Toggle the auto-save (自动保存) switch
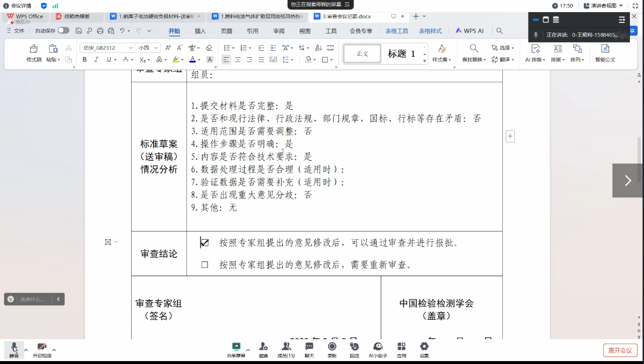Screen dimensions: 644x364 coord(63,31)
